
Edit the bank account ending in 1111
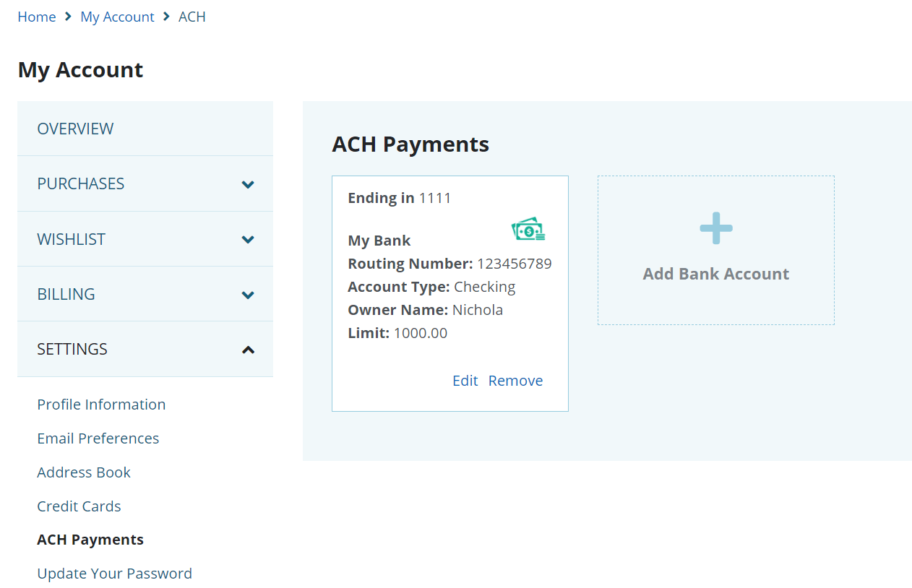pyautogui.click(x=465, y=381)
